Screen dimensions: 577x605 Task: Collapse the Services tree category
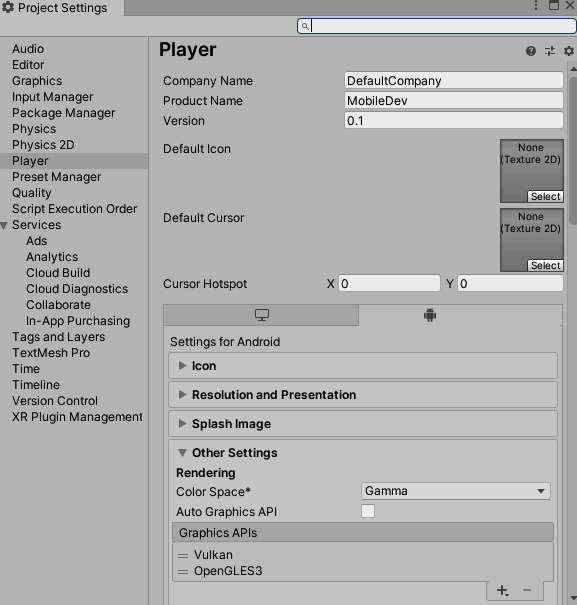[x=4, y=226]
